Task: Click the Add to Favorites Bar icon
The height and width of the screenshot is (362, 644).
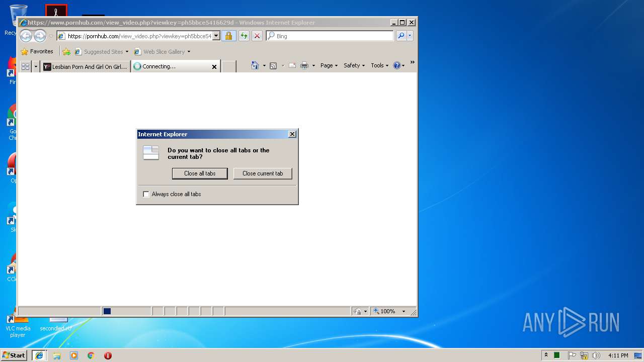Action: 66,51
